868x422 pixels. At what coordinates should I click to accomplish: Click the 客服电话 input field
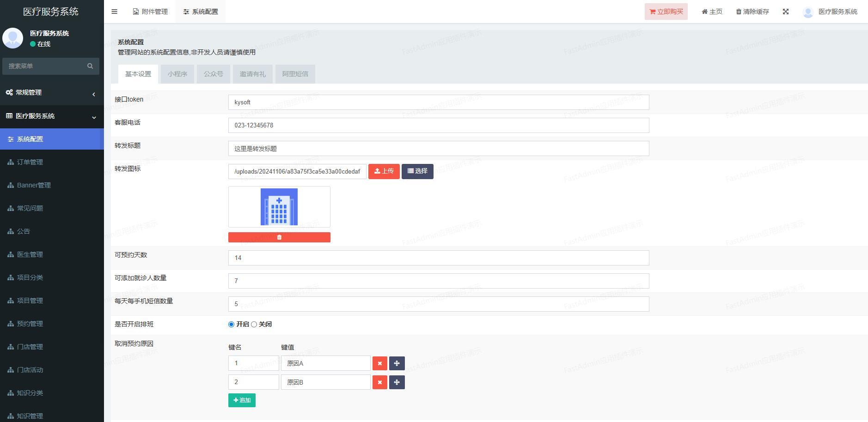[x=438, y=126]
